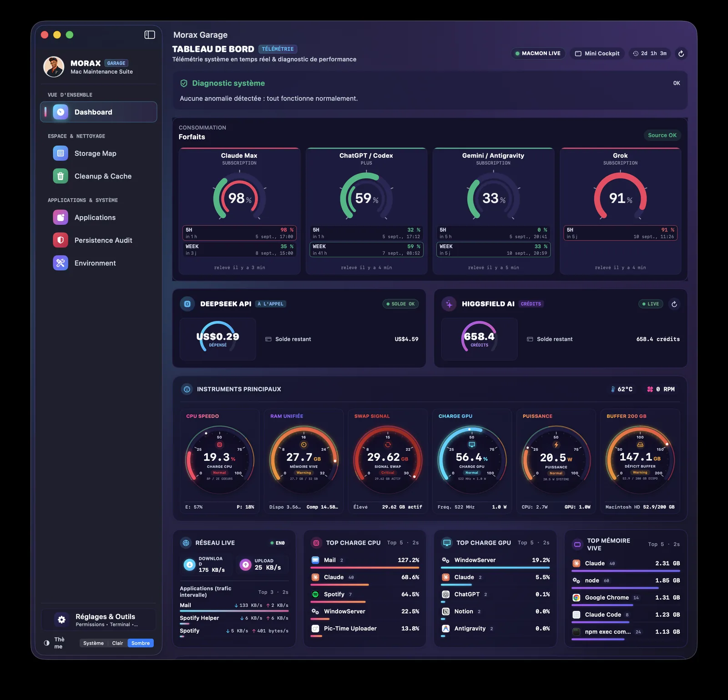Click the TÉLÉMÉTRIE tag beside the title

pyautogui.click(x=278, y=49)
